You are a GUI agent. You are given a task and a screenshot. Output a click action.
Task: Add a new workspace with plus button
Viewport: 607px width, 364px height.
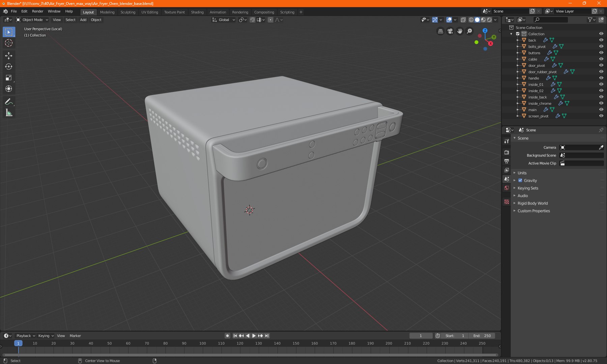pyautogui.click(x=301, y=12)
